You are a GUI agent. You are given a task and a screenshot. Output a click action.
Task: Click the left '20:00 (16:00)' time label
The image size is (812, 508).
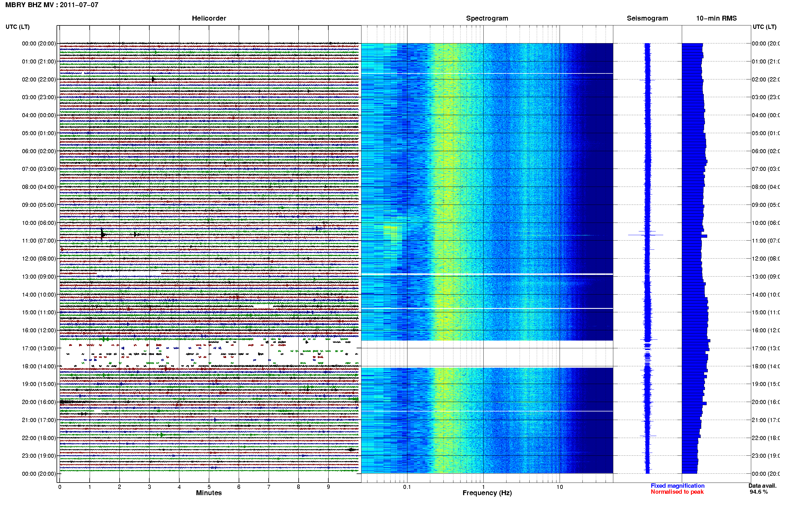coord(39,402)
